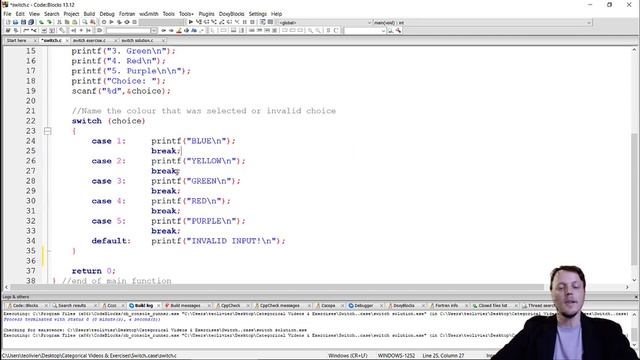Click Next line debugger icon

207,22
